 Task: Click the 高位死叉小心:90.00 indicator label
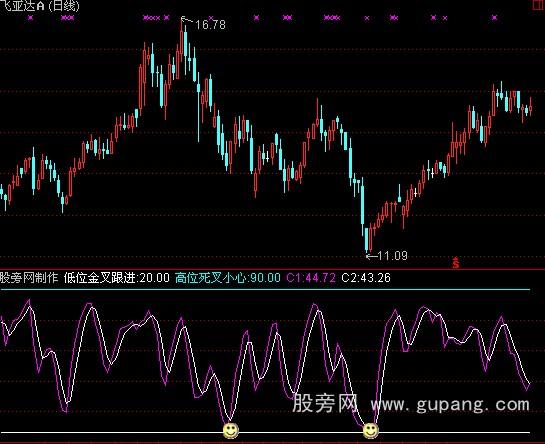[228, 278]
